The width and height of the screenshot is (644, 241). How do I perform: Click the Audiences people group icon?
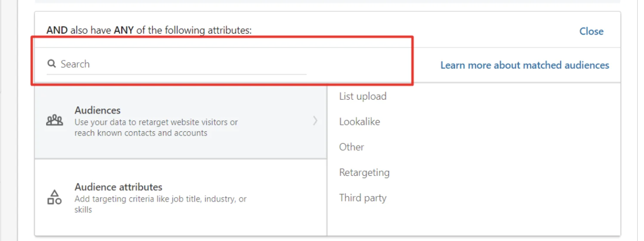point(54,120)
